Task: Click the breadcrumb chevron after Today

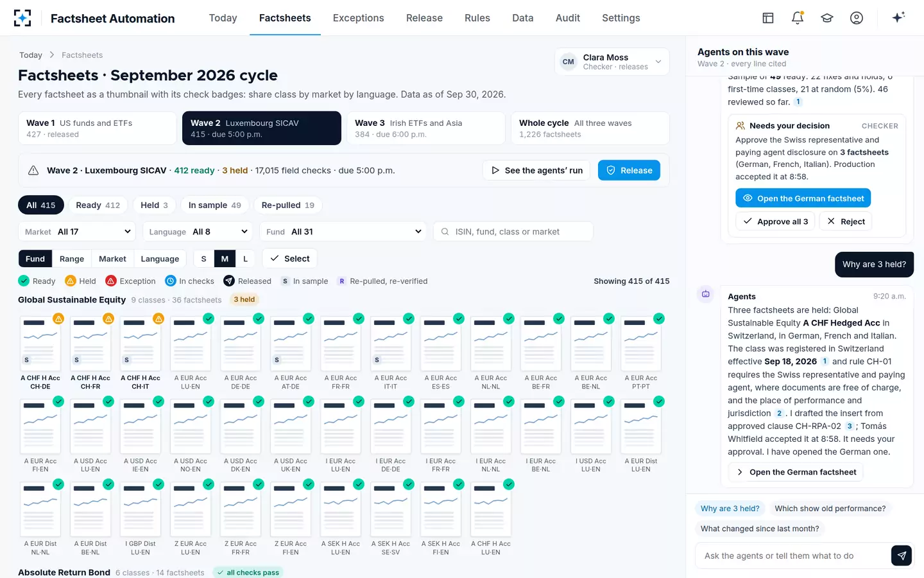Action: coord(52,55)
